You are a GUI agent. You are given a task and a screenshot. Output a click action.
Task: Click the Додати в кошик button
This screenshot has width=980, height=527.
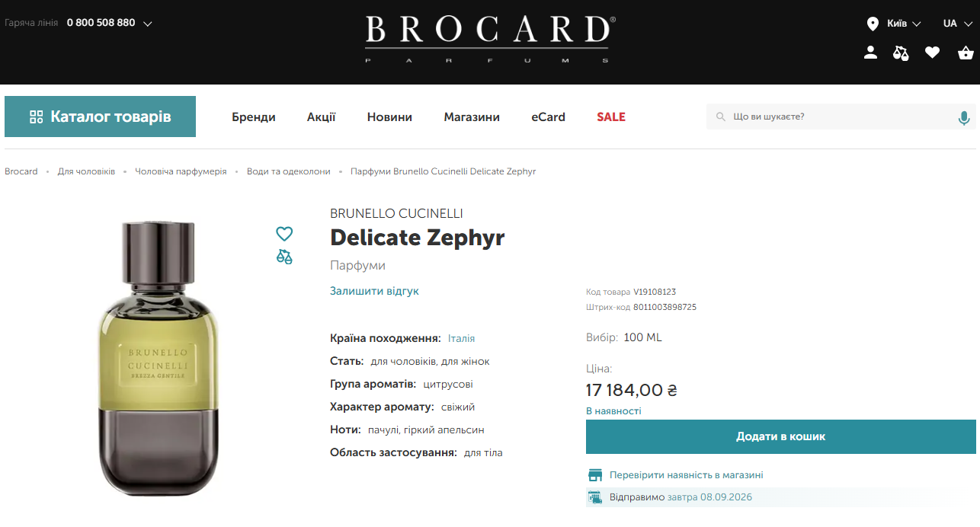(780, 436)
